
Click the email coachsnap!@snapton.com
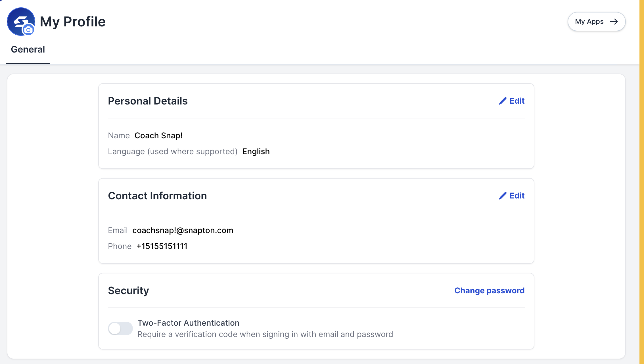[x=183, y=230]
